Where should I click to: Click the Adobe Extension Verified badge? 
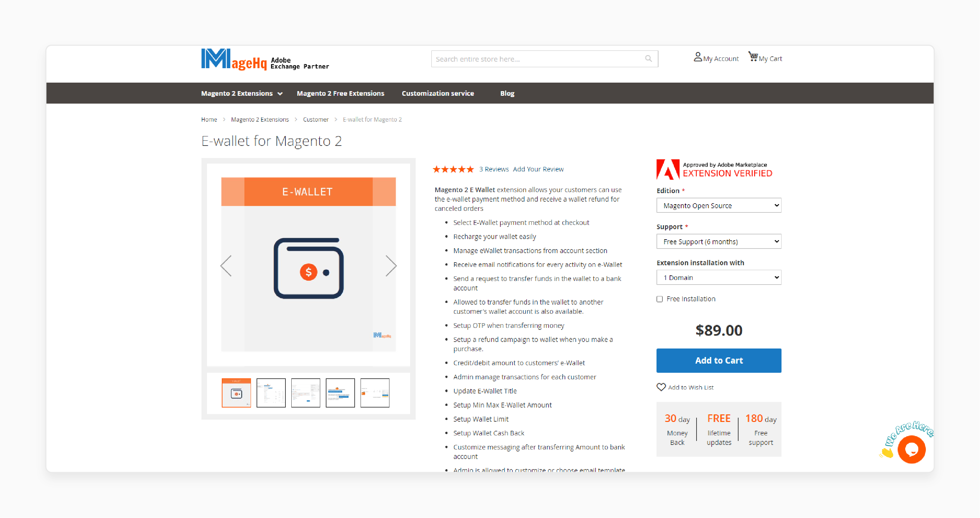point(714,169)
